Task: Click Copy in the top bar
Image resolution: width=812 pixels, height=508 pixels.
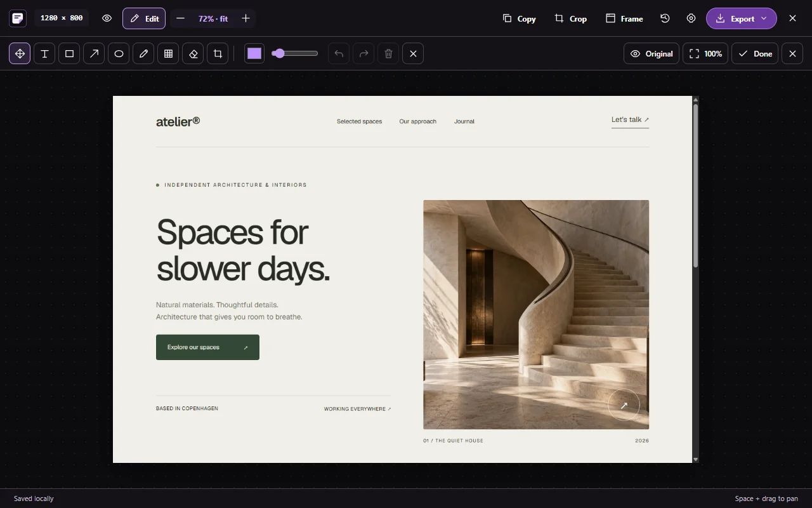Action: pyautogui.click(x=519, y=18)
